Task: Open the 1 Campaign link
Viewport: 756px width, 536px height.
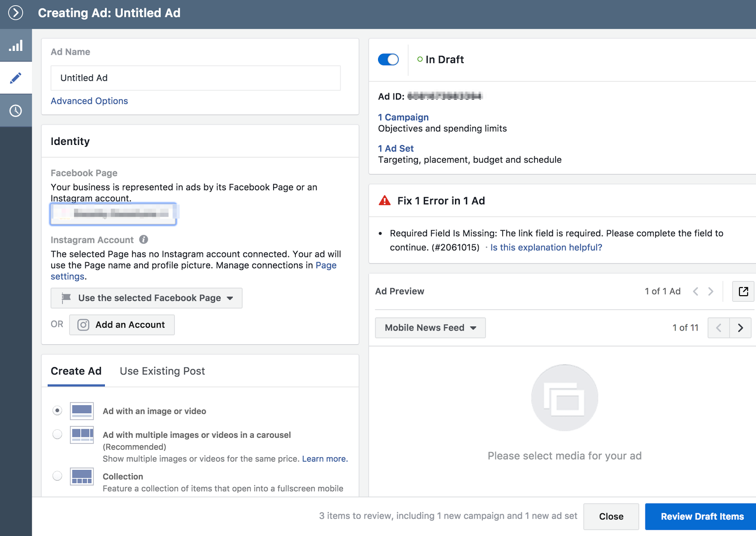Action: click(403, 117)
